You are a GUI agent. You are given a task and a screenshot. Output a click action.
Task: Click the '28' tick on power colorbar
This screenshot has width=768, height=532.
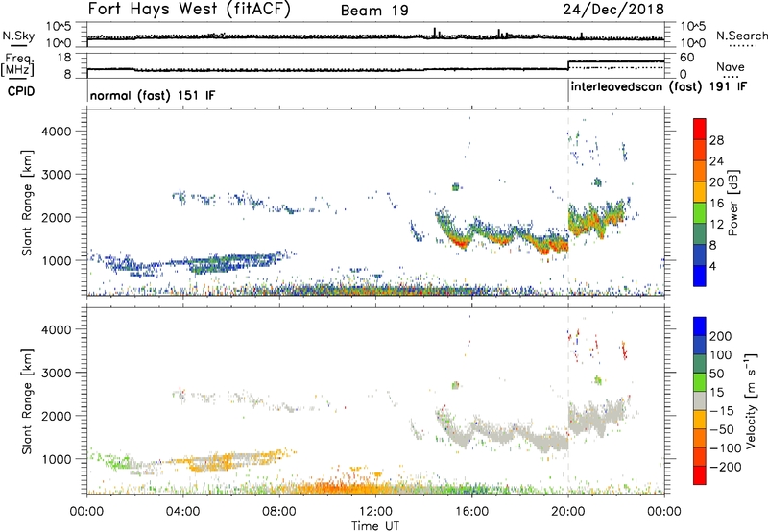point(716,140)
